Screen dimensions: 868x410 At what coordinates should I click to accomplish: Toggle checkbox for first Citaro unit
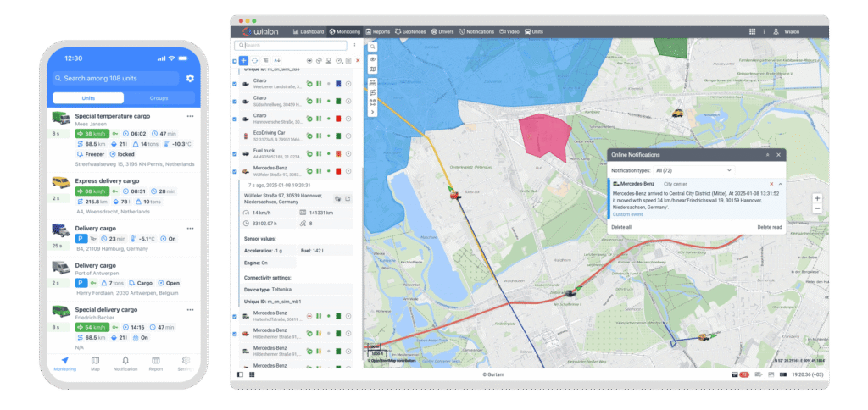click(x=236, y=84)
